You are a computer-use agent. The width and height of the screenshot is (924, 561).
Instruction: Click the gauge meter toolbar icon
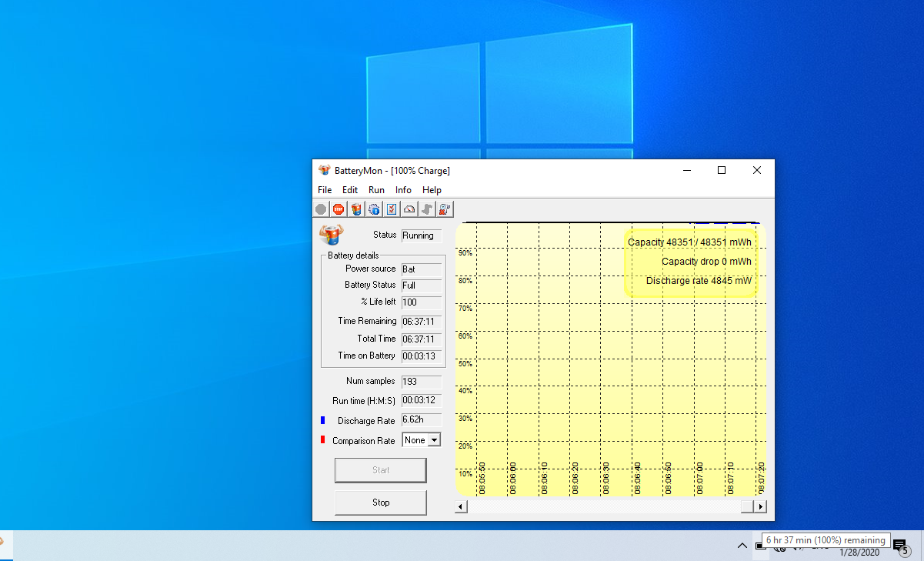[x=409, y=209]
